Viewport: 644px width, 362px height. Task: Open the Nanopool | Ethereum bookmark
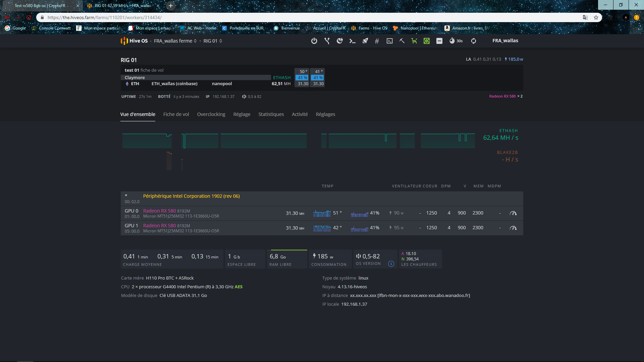coord(415,28)
